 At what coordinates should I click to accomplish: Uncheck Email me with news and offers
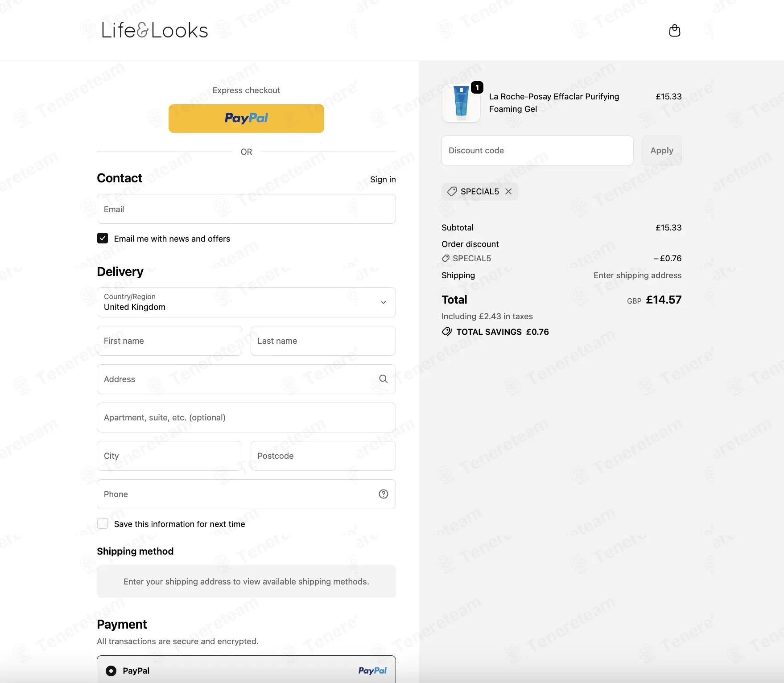point(103,238)
